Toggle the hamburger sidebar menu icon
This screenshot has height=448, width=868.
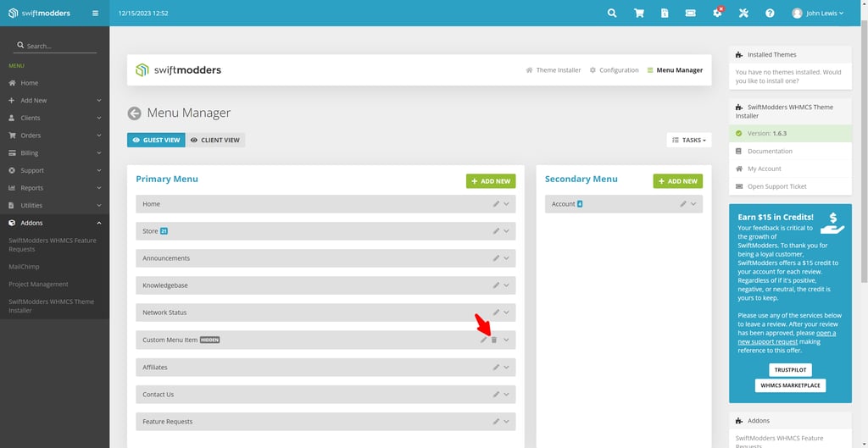click(x=95, y=14)
